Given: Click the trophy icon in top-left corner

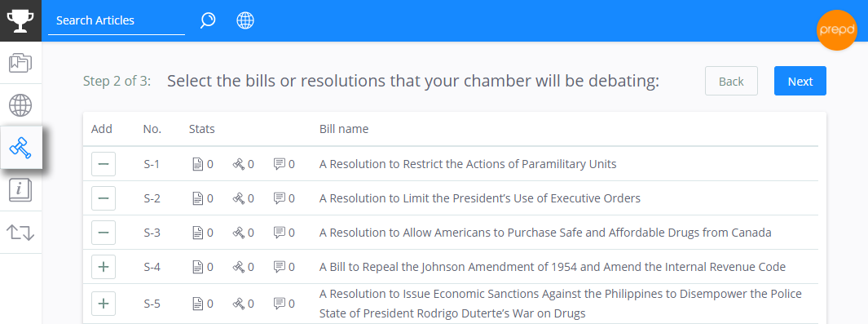Looking at the screenshot, I should (x=20, y=20).
